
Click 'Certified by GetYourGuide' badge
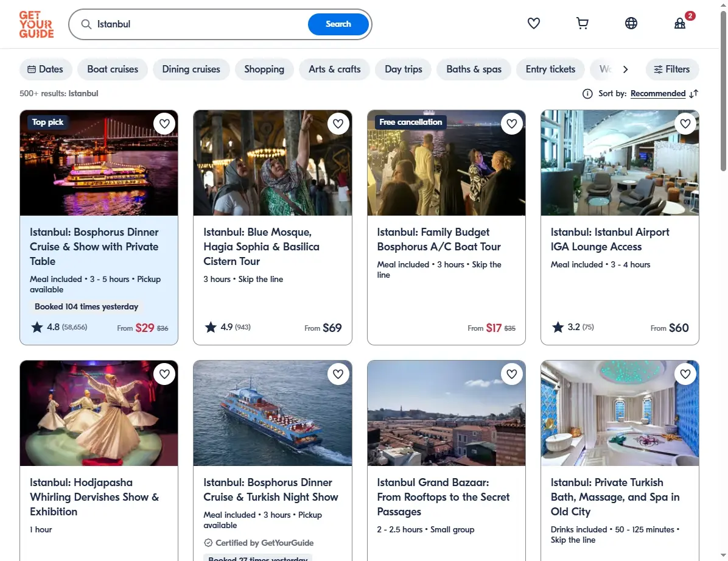tap(259, 543)
